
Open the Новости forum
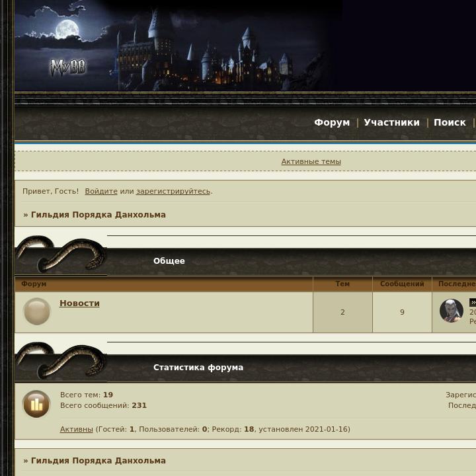(79, 303)
